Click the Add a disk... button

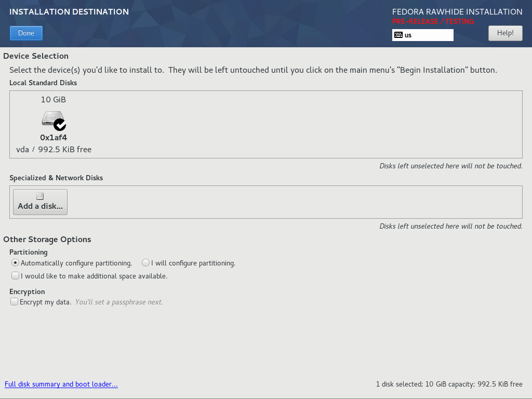point(40,202)
